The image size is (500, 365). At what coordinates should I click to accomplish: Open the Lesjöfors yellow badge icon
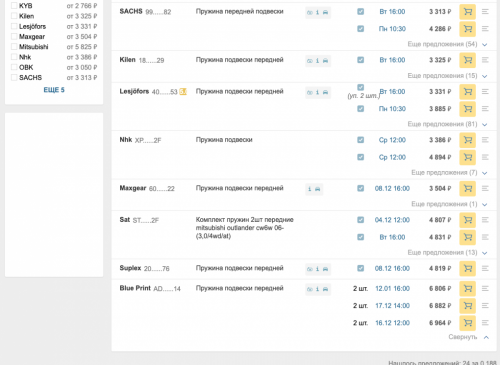(x=183, y=92)
